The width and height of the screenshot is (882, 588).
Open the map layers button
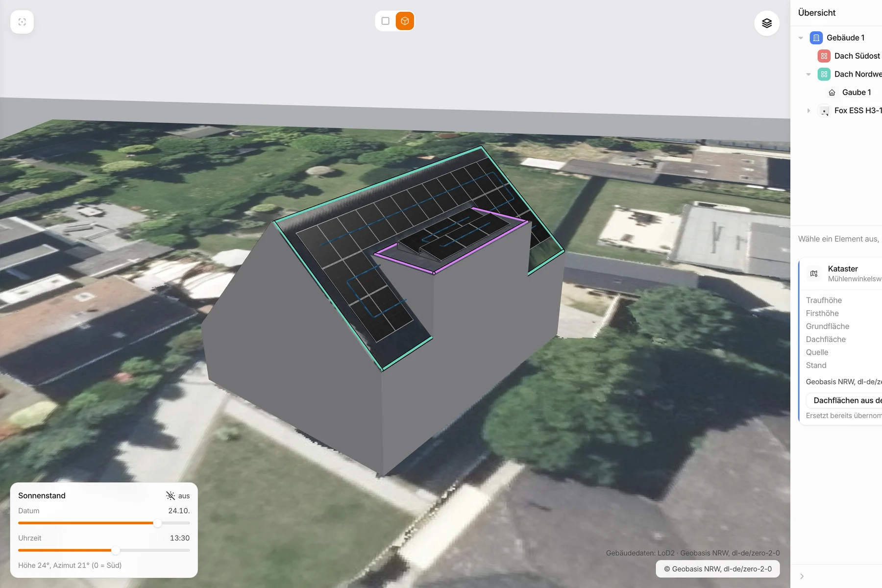pyautogui.click(x=767, y=23)
